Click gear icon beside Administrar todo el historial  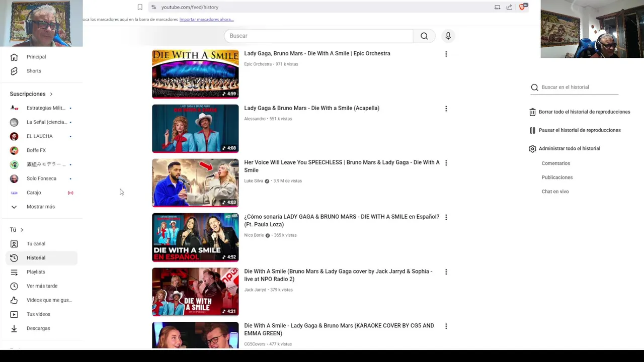[x=532, y=149]
